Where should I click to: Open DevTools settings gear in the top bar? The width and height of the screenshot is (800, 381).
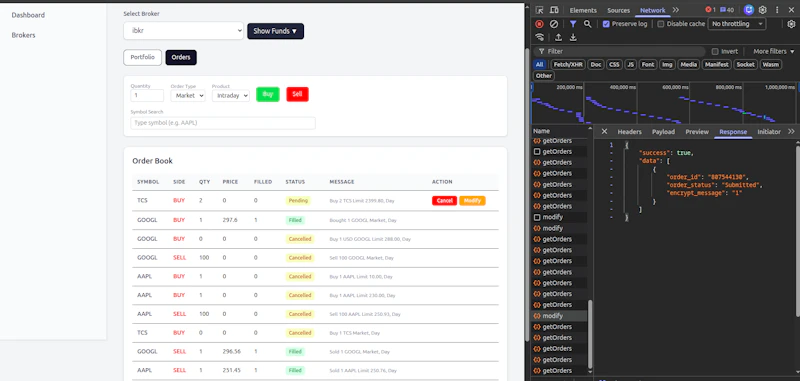tap(763, 10)
